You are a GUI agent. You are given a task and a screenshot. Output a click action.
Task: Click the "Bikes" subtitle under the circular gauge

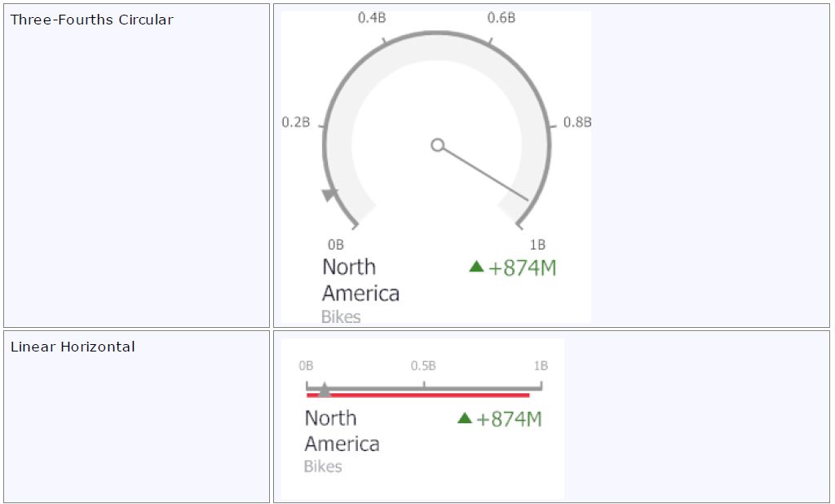(341, 316)
